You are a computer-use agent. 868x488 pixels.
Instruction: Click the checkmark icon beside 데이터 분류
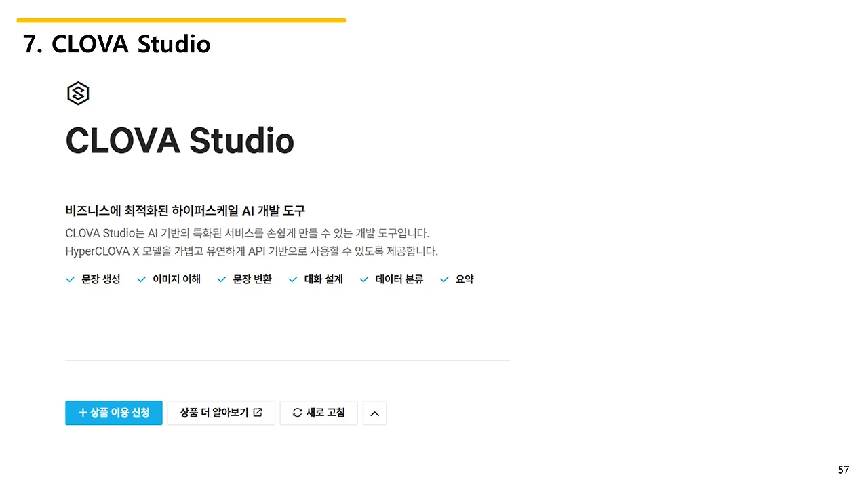coord(364,279)
